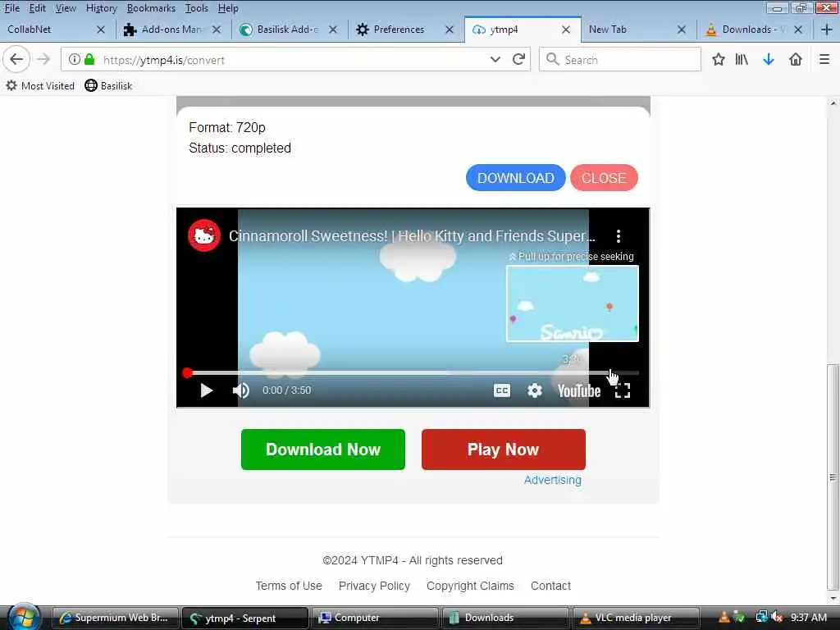Click the blue DOWNLOAD button
Screen dimensions: 840x630
point(515,178)
